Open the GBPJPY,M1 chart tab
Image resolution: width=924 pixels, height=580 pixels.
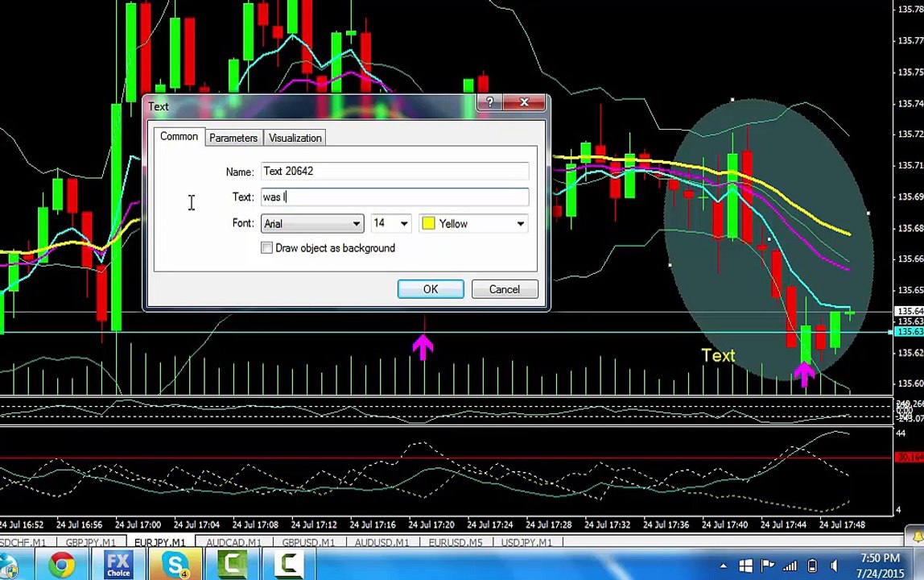coord(90,542)
